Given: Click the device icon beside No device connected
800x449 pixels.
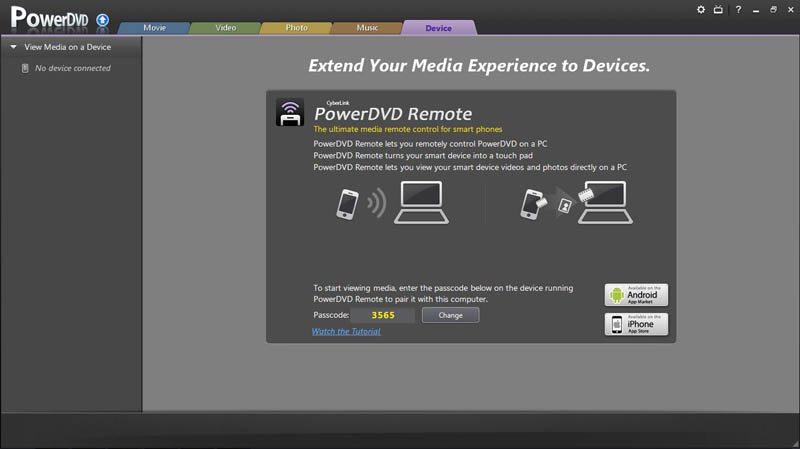Looking at the screenshot, I should [25, 68].
